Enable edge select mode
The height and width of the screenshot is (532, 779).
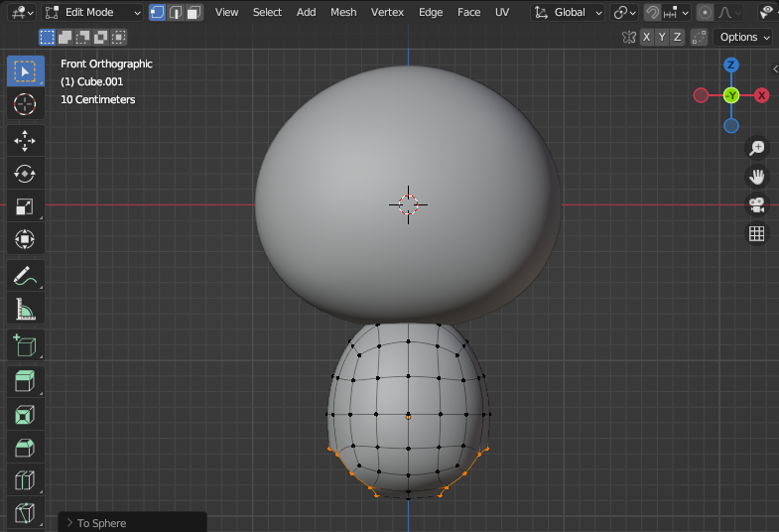click(176, 12)
